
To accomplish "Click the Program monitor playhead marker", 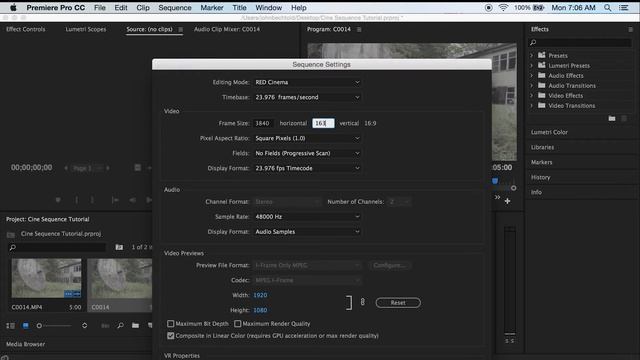I will click(x=495, y=181).
